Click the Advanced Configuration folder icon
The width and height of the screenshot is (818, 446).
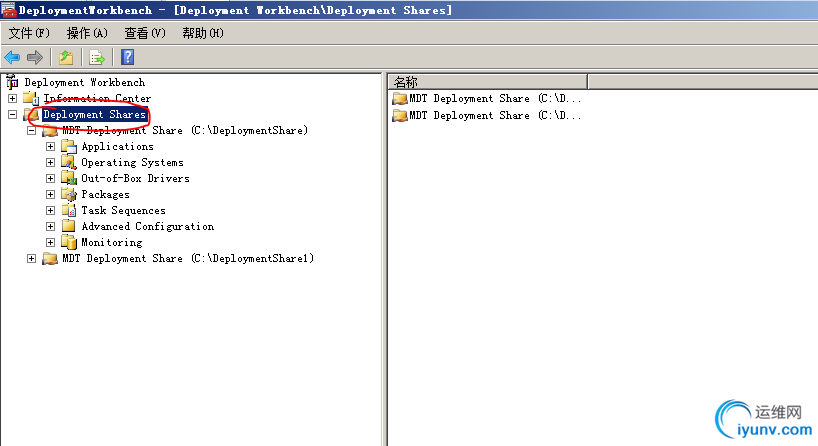[x=69, y=226]
